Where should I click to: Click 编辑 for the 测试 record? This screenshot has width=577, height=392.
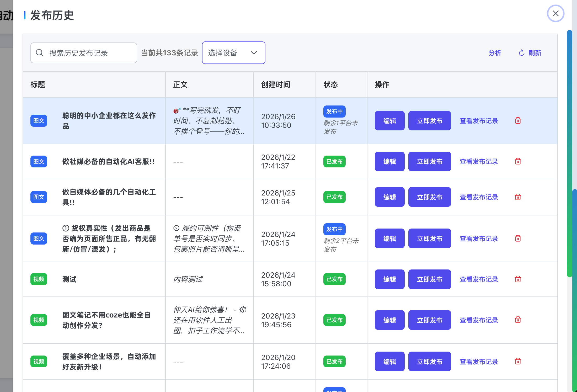[x=389, y=279]
